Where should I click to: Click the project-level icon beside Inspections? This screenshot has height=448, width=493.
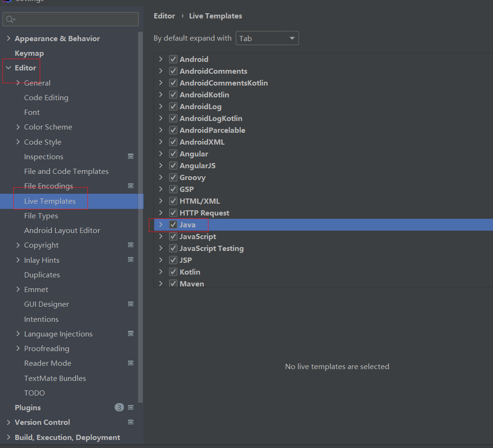[131, 156]
